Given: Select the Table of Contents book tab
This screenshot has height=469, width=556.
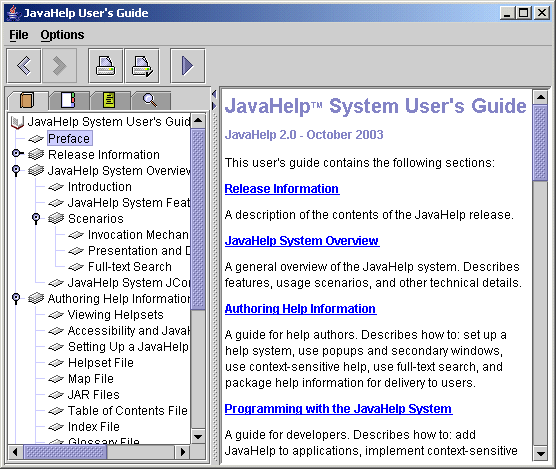Looking at the screenshot, I should coord(28,101).
